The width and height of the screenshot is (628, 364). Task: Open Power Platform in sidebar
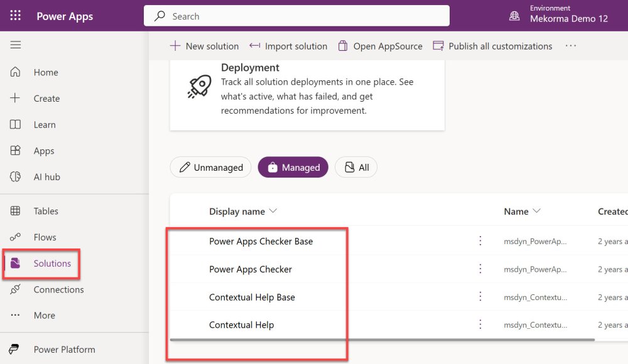pyautogui.click(x=64, y=350)
